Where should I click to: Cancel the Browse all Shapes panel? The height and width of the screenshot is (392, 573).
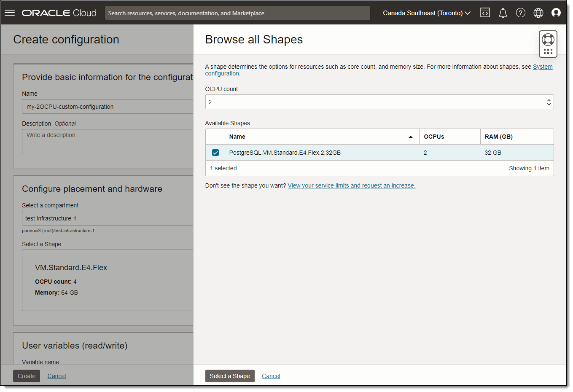tap(271, 376)
